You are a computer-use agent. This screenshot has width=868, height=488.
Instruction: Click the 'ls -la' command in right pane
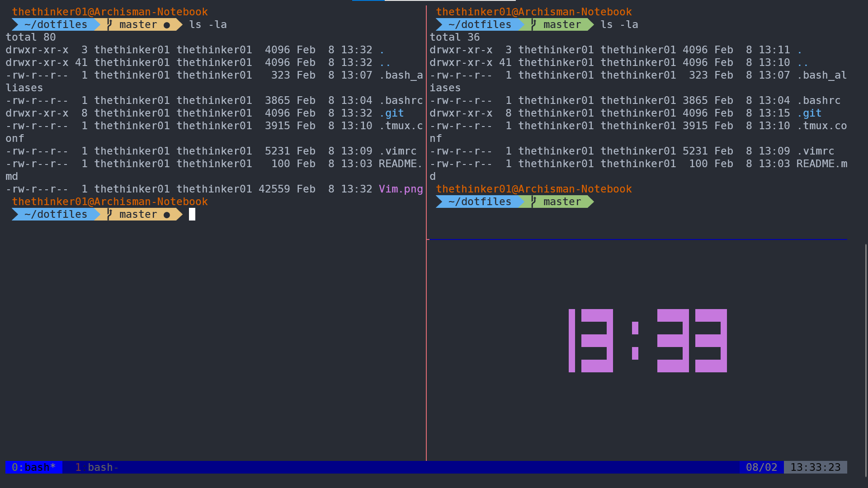click(x=619, y=24)
